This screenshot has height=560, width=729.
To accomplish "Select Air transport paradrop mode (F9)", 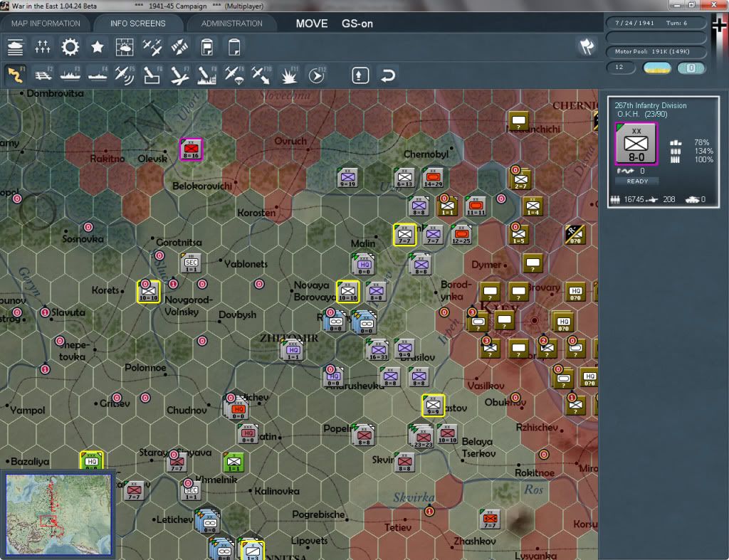I will point(234,75).
